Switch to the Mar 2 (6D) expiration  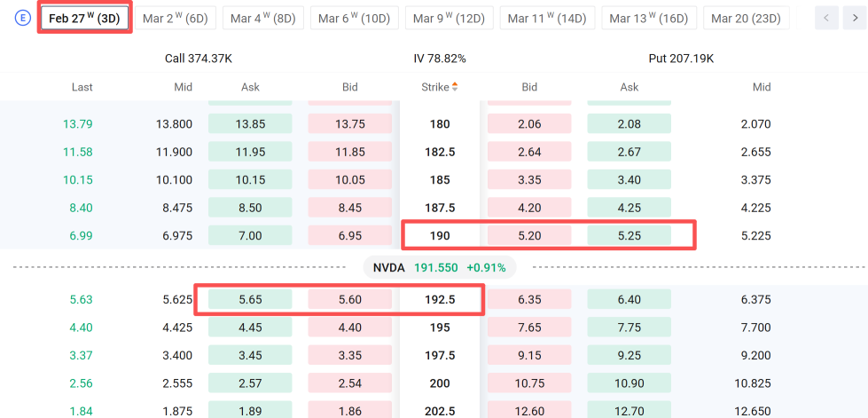[x=175, y=19]
